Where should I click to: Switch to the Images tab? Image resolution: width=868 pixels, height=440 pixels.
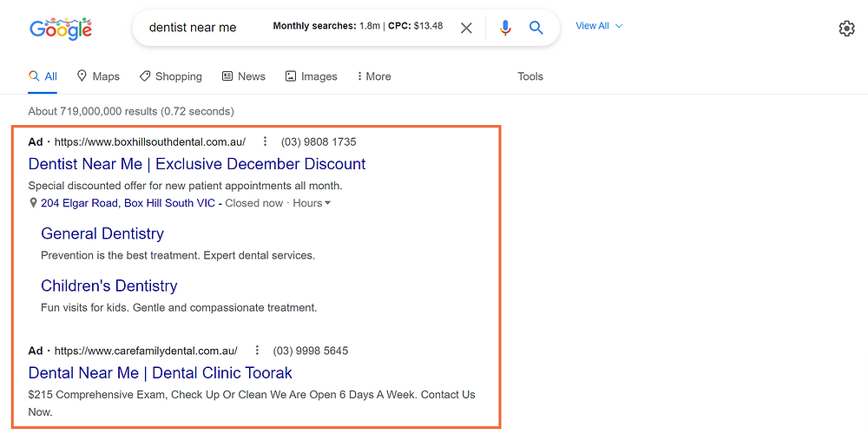click(311, 76)
